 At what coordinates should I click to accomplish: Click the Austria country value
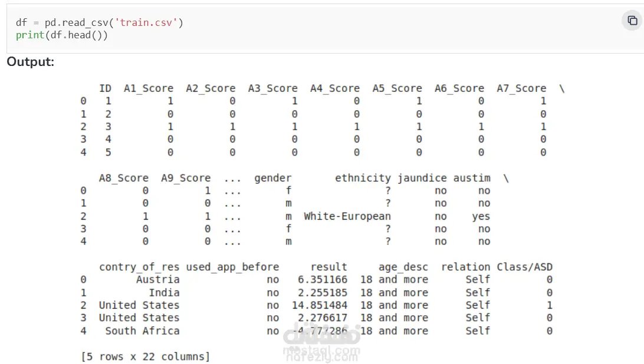[157, 280]
